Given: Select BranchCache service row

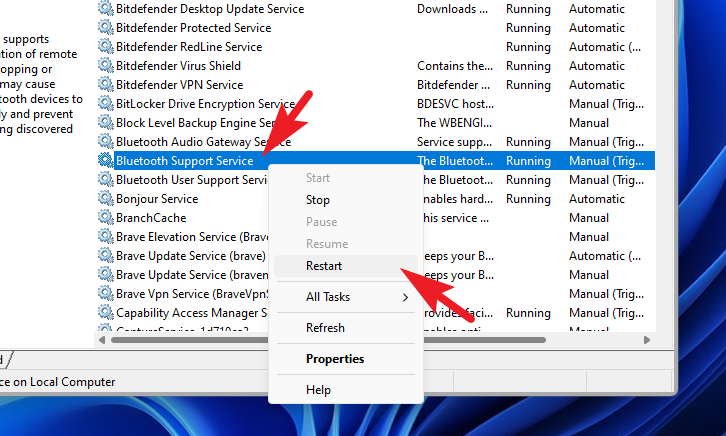Looking at the screenshot, I should coord(151,218).
